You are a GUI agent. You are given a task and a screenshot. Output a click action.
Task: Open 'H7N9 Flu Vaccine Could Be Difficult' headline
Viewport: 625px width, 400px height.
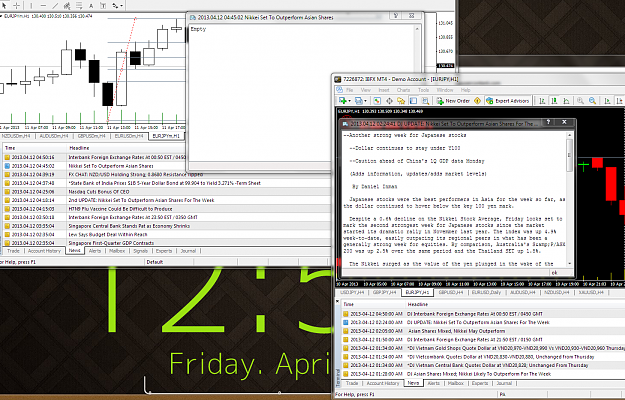[120, 209]
